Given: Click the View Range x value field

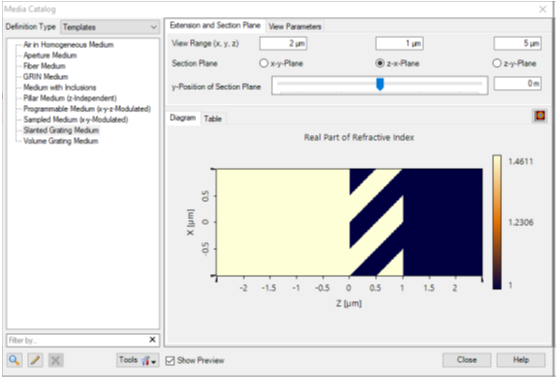Looking at the screenshot, I should pos(283,43).
